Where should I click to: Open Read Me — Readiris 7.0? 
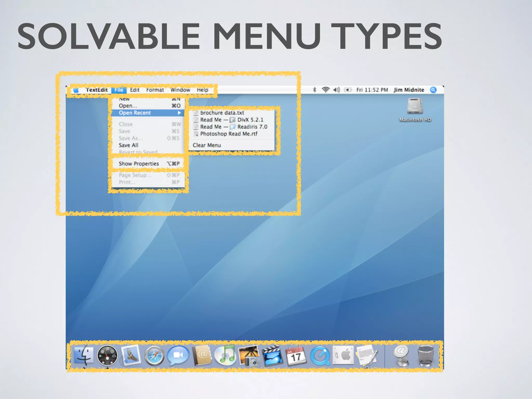coord(231,127)
